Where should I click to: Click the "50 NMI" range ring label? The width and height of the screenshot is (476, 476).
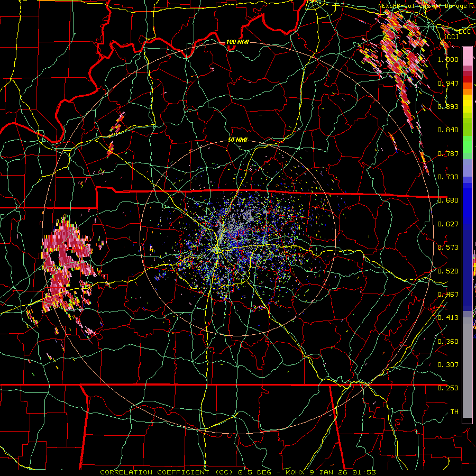(237, 140)
